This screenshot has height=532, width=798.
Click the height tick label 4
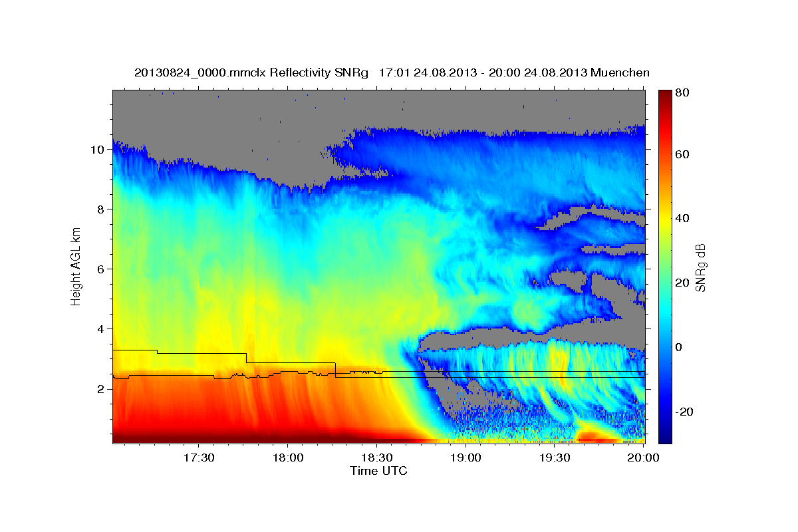coord(101,329)
